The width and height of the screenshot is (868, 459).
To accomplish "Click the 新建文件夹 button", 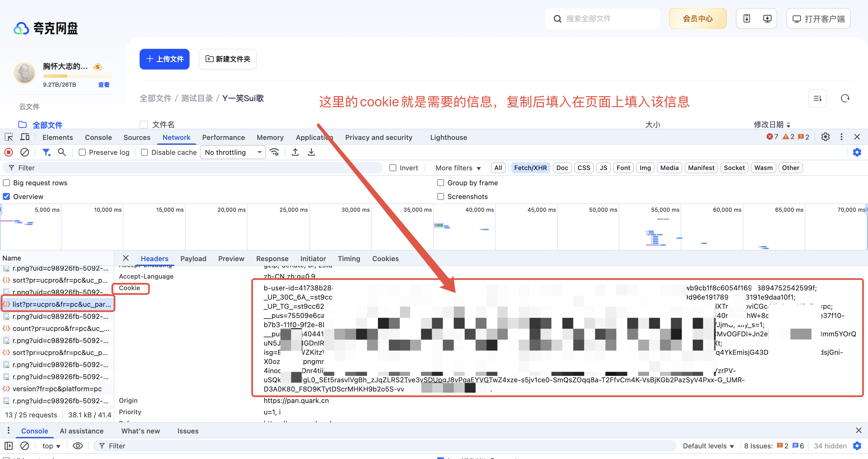I will [227, 59].
